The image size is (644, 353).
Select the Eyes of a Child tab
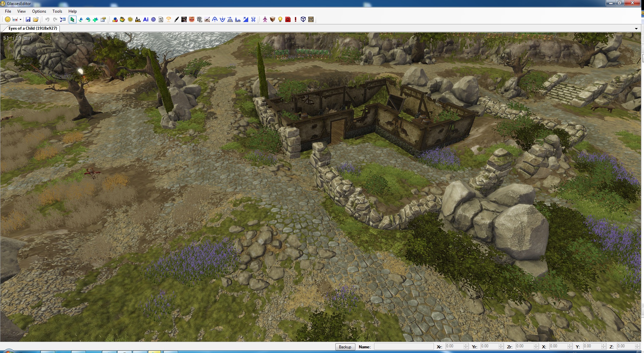32,28
